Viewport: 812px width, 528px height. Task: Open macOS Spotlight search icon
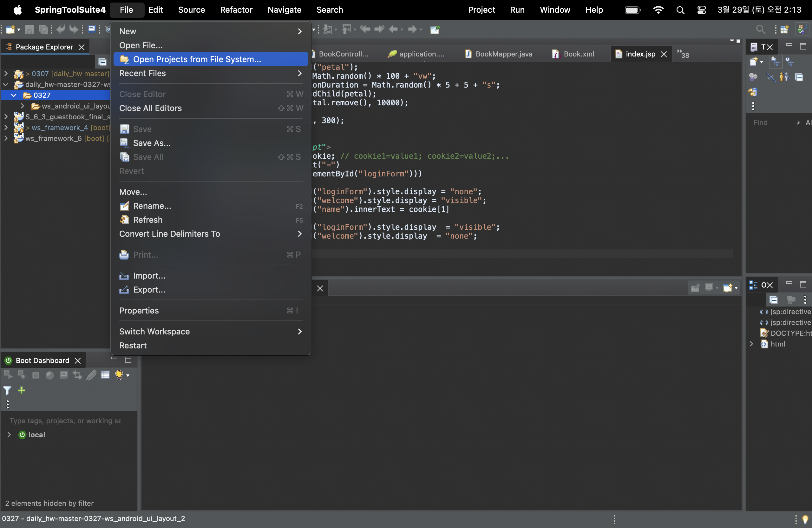coord(680,10)
